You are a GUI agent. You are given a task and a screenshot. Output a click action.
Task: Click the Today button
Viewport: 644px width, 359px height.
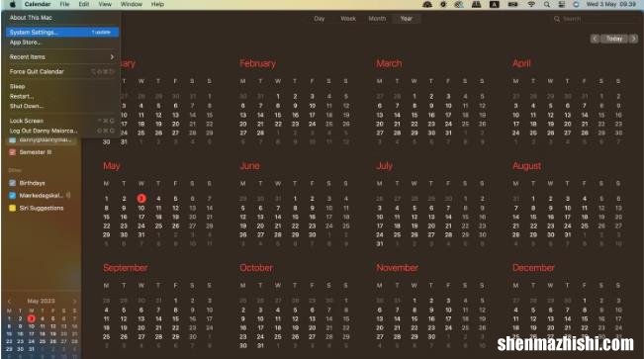[x=614, y=39]
